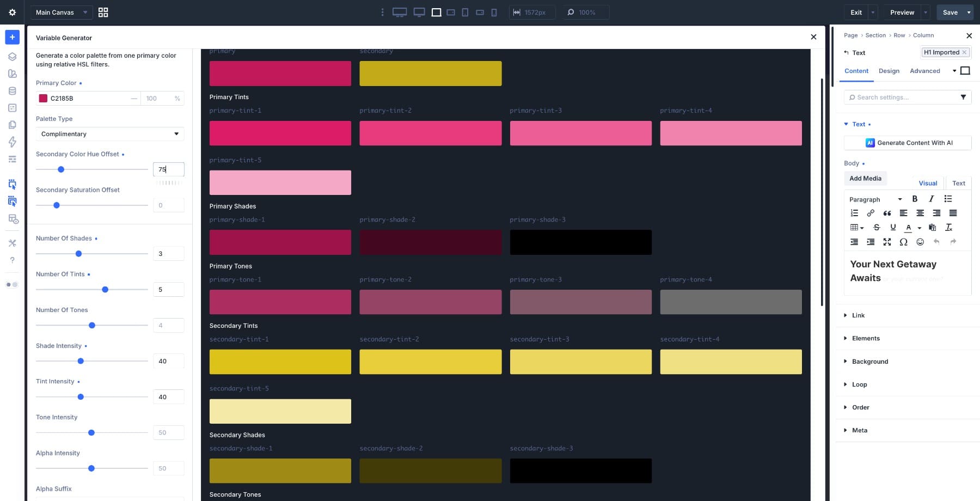
Task: Switch to the Advanced tab
Action: (925, 71)
